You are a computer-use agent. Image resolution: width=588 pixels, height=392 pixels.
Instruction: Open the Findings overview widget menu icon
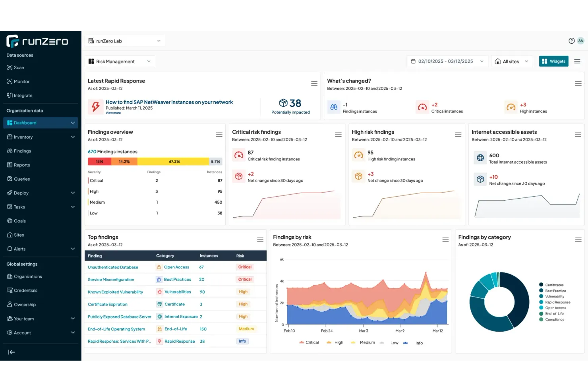pyautogui.click(x=219, y=135)
